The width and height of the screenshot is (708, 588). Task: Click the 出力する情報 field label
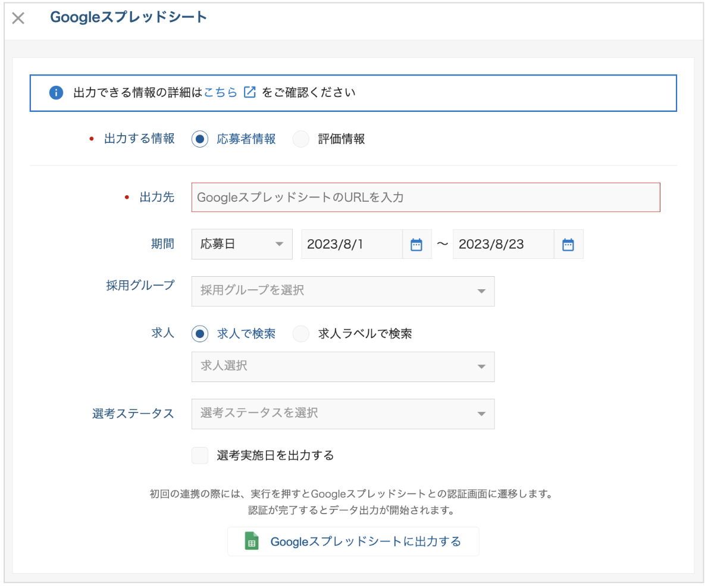(x=139, y=139)
